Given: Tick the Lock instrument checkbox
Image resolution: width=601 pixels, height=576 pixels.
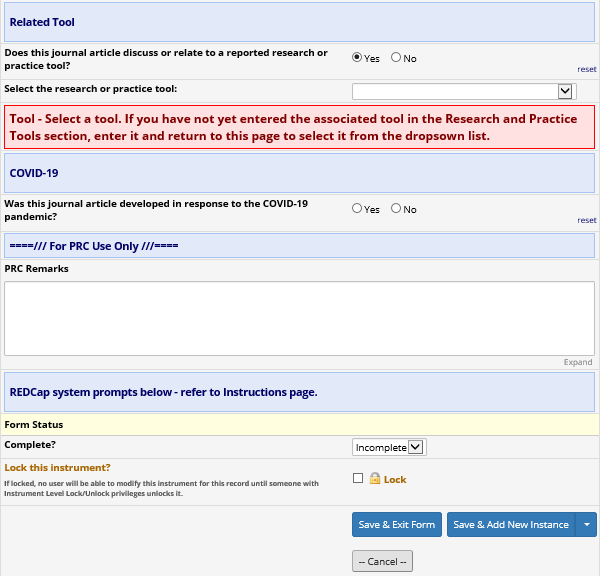Looking at the screenshot, I should coord(358,479).
